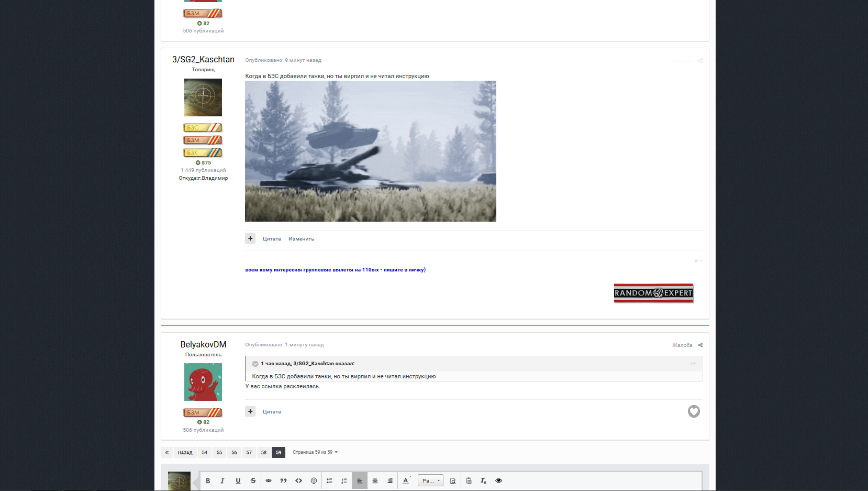The height and width of the screenshot is (491, 868).
Task: Open the 3/SG2_Kaschtan profile name link
Action: click(x=203, y=59)
